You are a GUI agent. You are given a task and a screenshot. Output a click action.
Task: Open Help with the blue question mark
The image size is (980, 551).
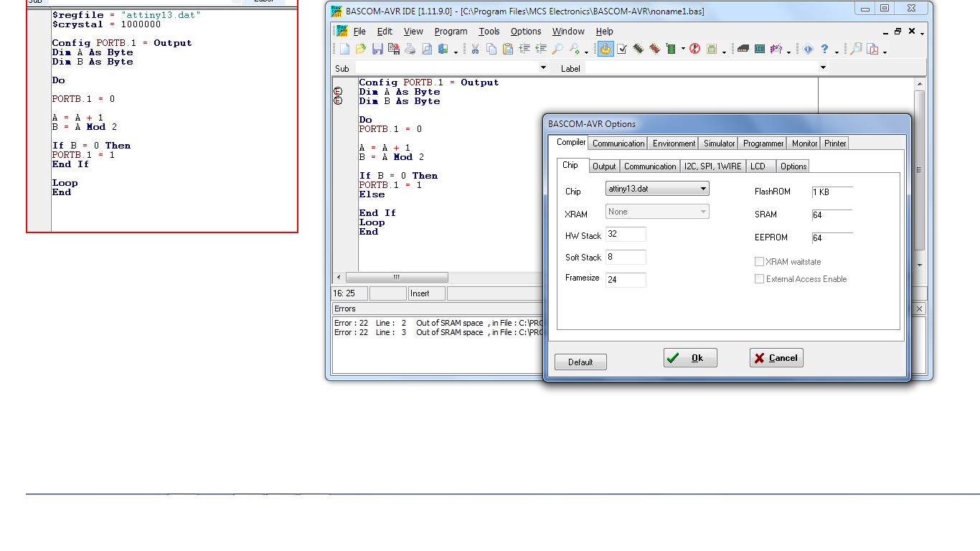(x=824, y=49)
